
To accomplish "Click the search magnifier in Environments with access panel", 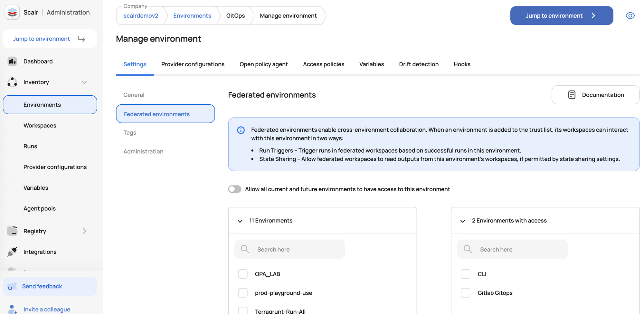I will point(468,249).
